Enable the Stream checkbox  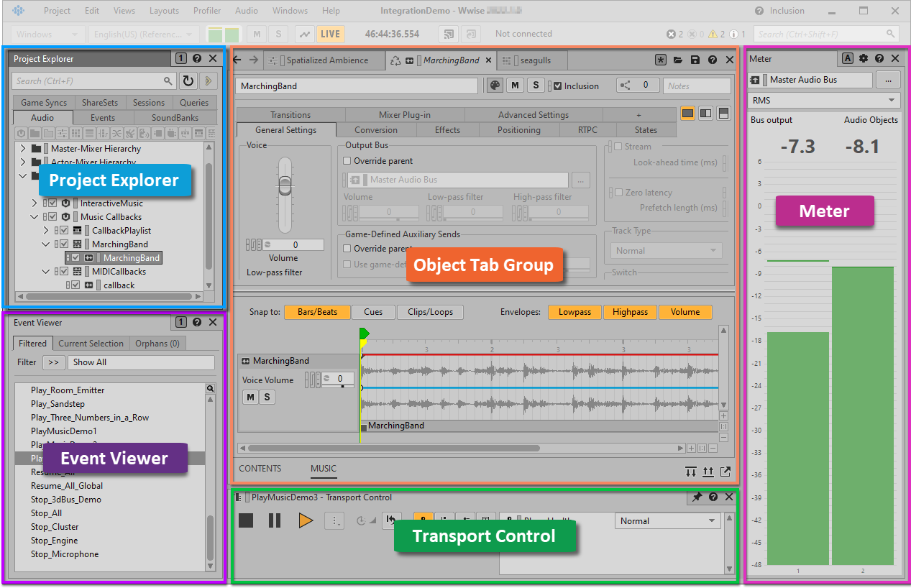(617, 147)
